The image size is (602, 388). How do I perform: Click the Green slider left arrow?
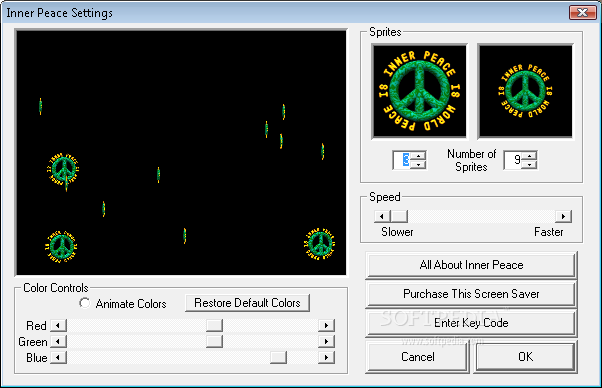(58, 341)
